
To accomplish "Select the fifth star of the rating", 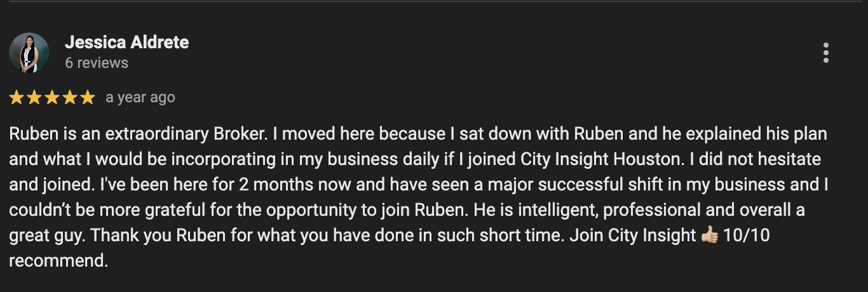I will [x=87, y=98].
